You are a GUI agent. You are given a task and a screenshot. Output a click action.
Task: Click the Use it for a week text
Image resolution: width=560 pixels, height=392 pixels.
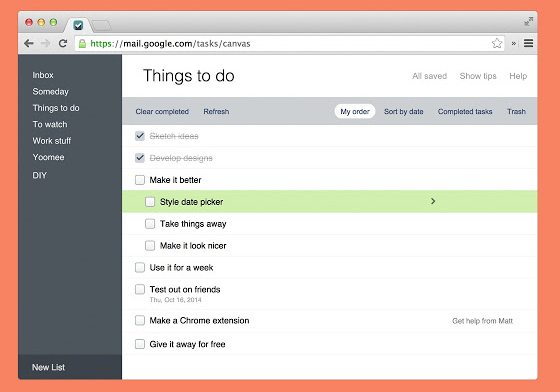coord(181,267)
